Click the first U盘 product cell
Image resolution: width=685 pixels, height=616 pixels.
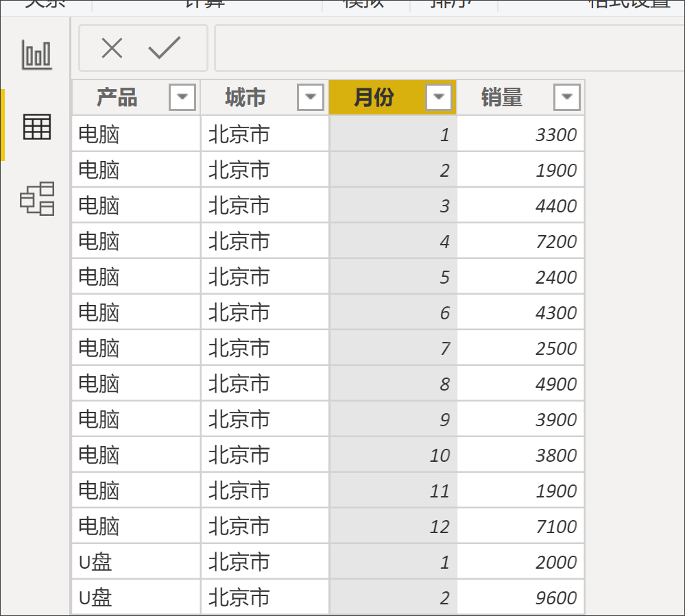(136, 562)
